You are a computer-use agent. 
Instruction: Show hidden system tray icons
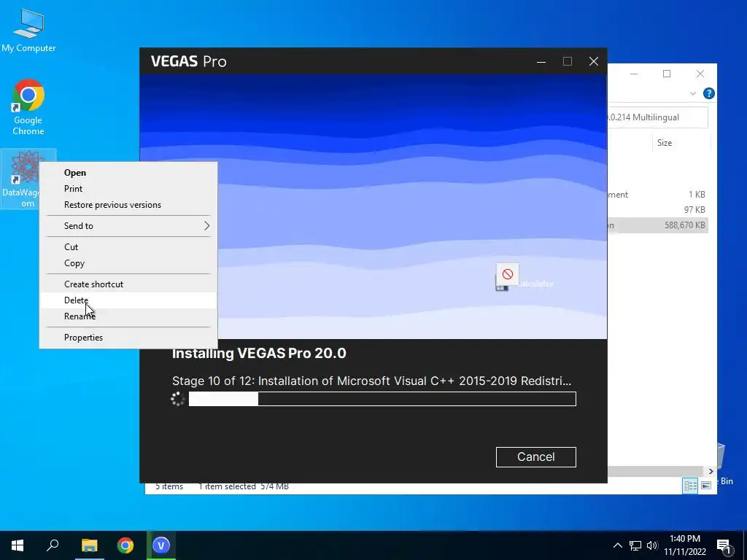pyautogui.click(x=617, y=545)
